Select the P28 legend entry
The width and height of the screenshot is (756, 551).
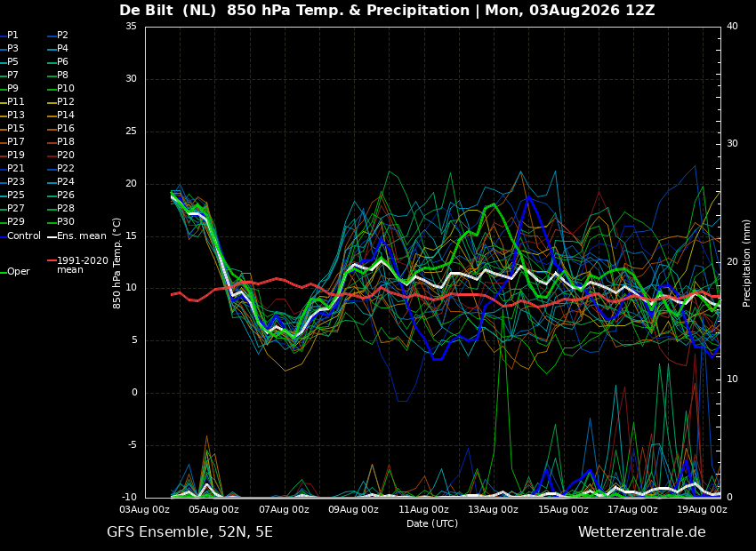[x=66, y=209]
